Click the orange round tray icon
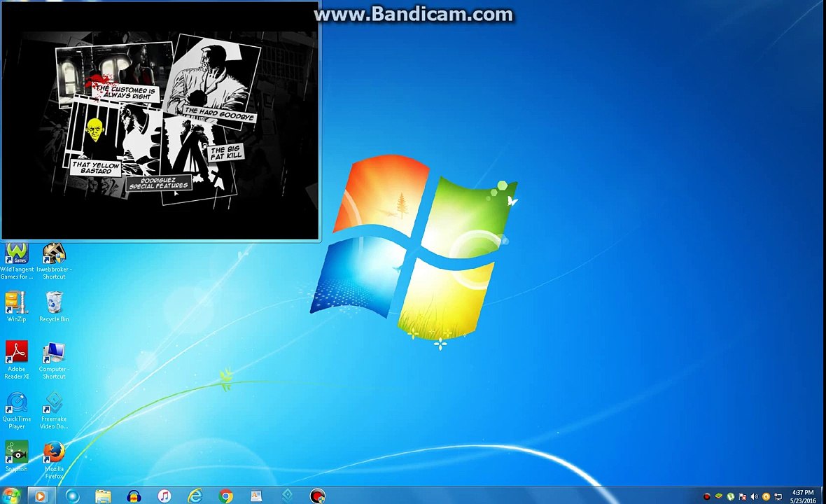This screenshot has height=504, width=826. pyautogui.click(x=766, y=496)
